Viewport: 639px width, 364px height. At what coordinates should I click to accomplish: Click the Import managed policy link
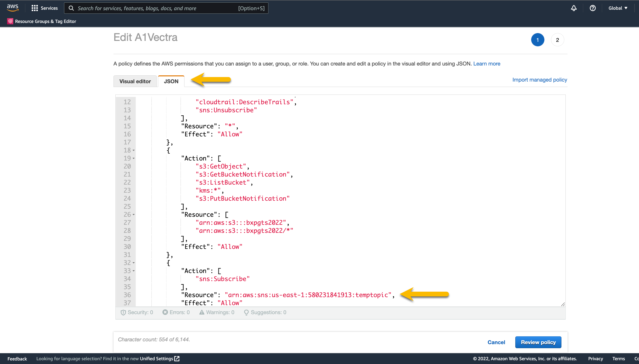point(539,80)
